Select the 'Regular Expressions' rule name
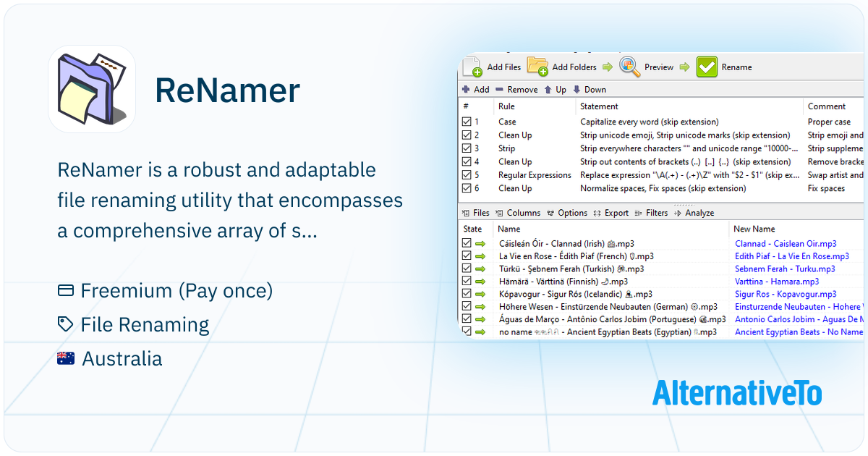Viewport: 868px width, 456px height. coord(535,175)
